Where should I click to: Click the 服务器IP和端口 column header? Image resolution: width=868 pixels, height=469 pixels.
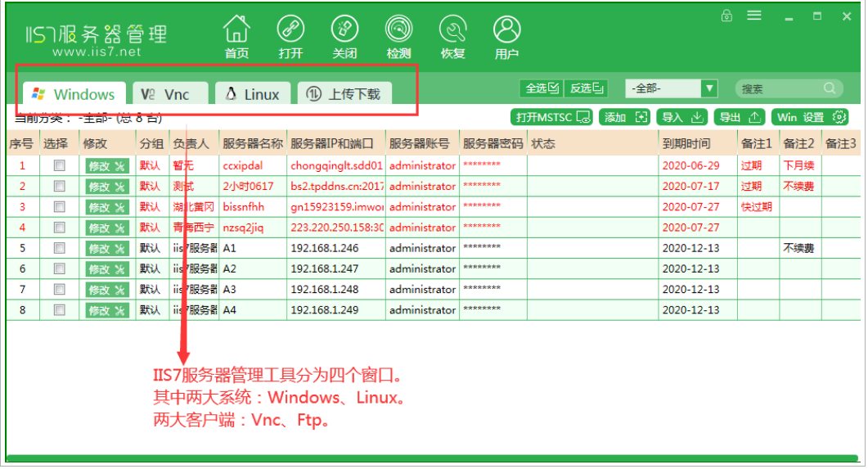(336, 143)
